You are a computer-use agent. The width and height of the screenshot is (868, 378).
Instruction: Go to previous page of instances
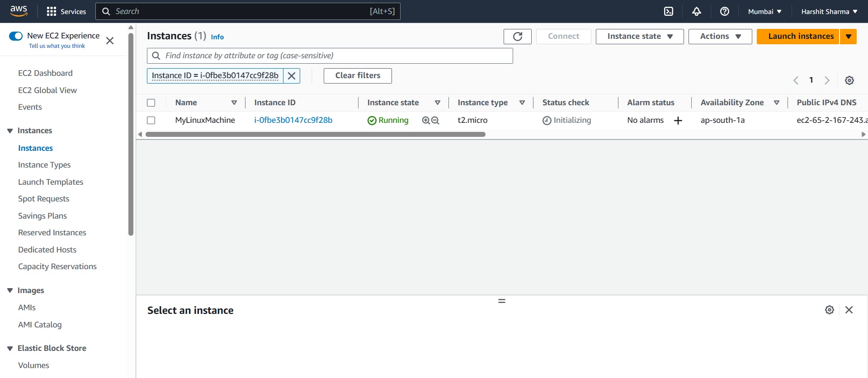point(796,80)
